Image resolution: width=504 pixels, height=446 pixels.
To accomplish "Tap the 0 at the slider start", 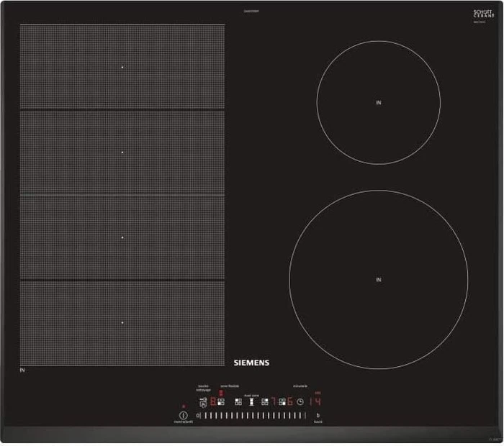I will 198,415.
